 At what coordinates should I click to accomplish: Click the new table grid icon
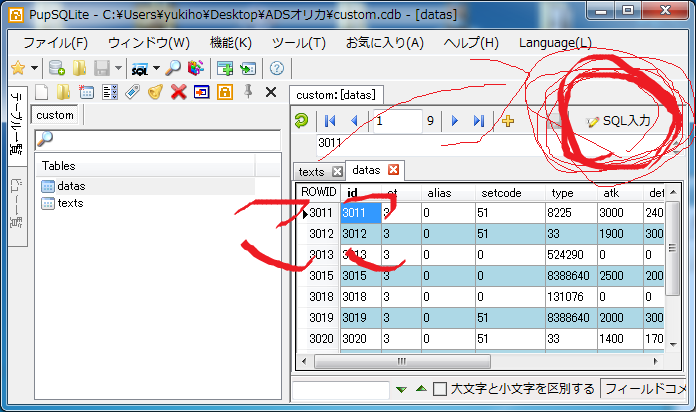(x=87, y=92)
